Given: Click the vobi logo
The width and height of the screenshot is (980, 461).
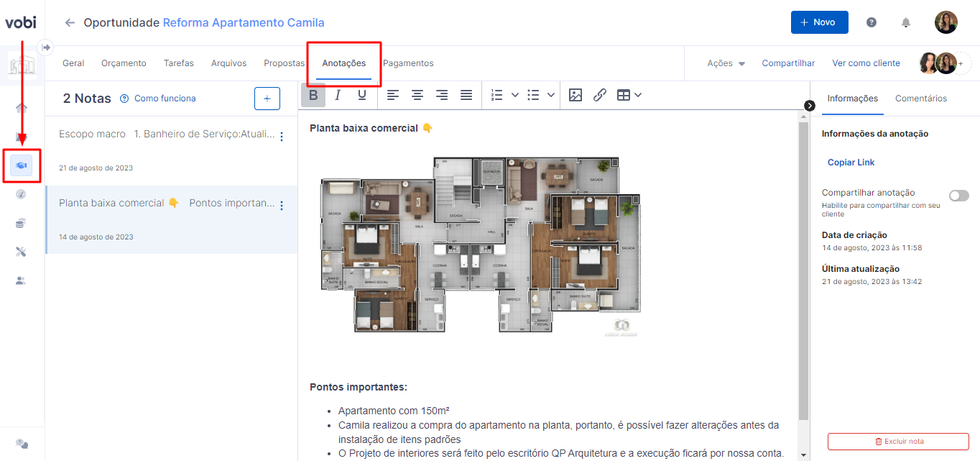Looking at the screenshot, I should click(21, 22).
